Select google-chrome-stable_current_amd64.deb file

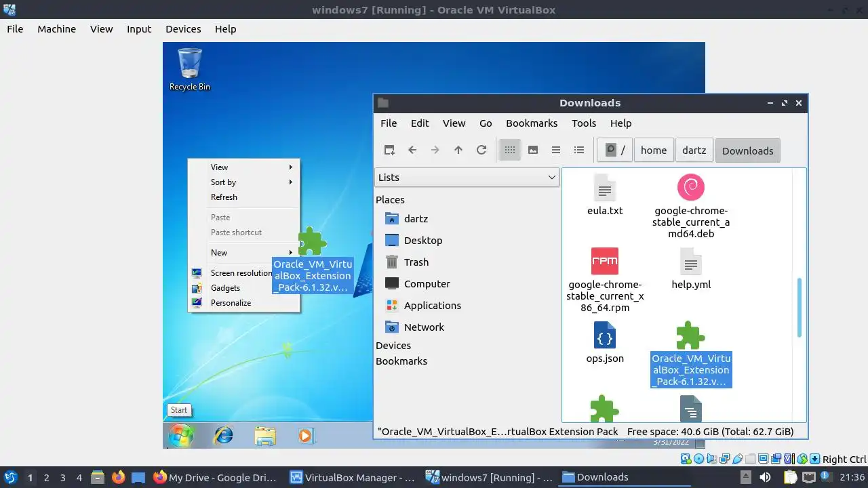tap(691, 206)
